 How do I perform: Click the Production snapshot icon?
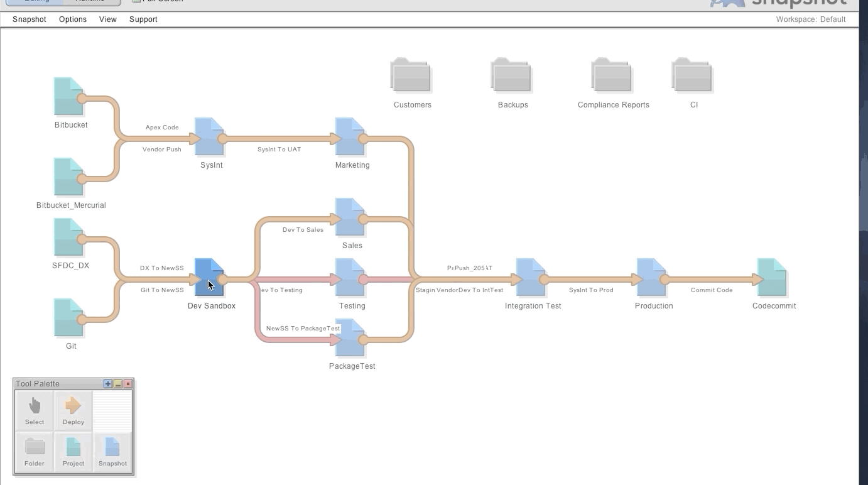coord(651,278)
